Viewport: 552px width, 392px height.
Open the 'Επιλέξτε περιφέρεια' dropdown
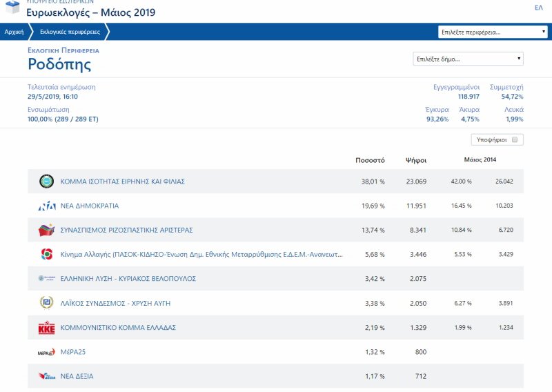pos(493,32)
